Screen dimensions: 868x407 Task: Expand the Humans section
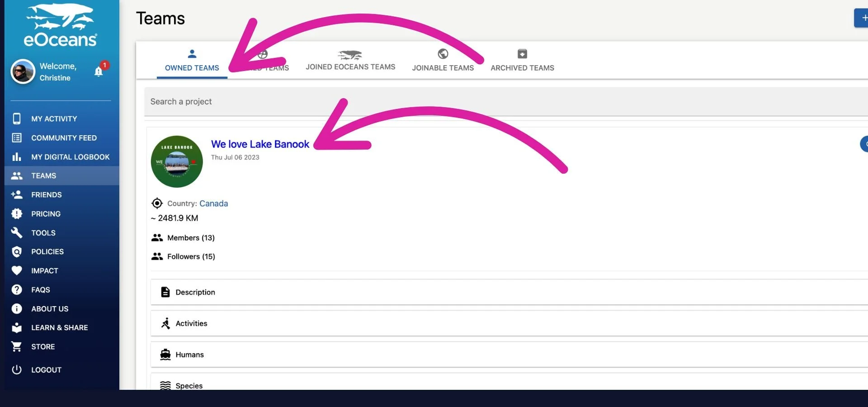(x=509, y=355)
